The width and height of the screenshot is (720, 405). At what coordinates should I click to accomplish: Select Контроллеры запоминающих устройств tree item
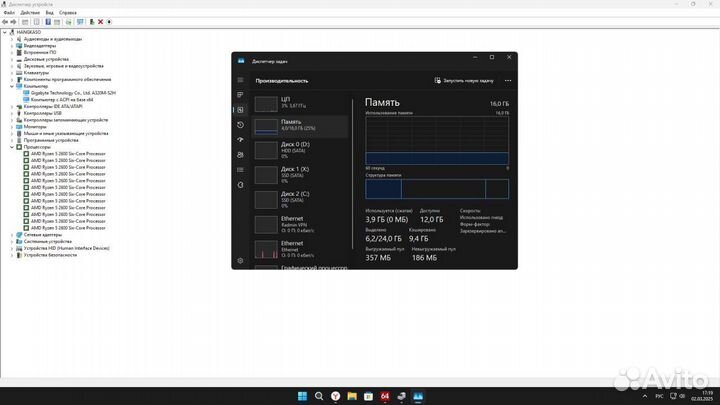coord(66,120)
